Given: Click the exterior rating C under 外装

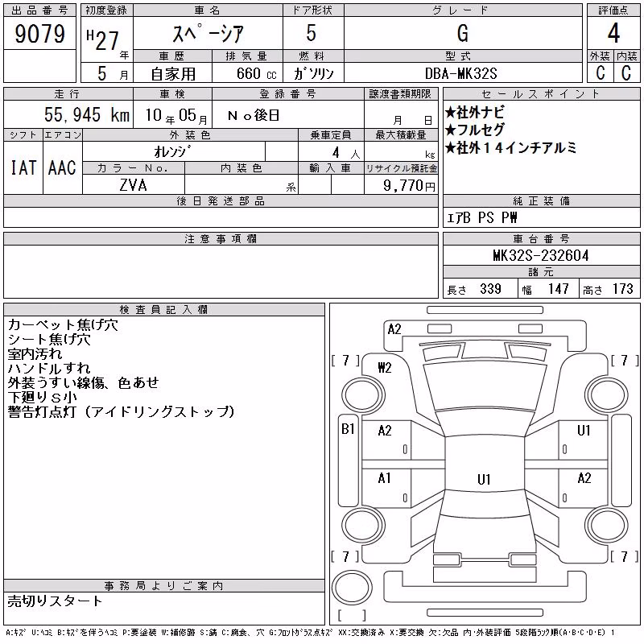Looking at the screenshot, I should pos(601,72).
